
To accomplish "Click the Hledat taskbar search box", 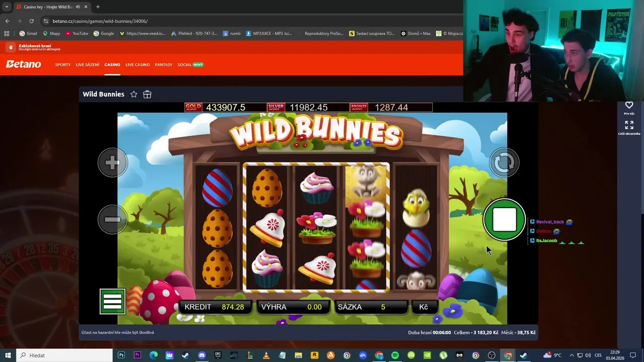I will click(65, 355).
